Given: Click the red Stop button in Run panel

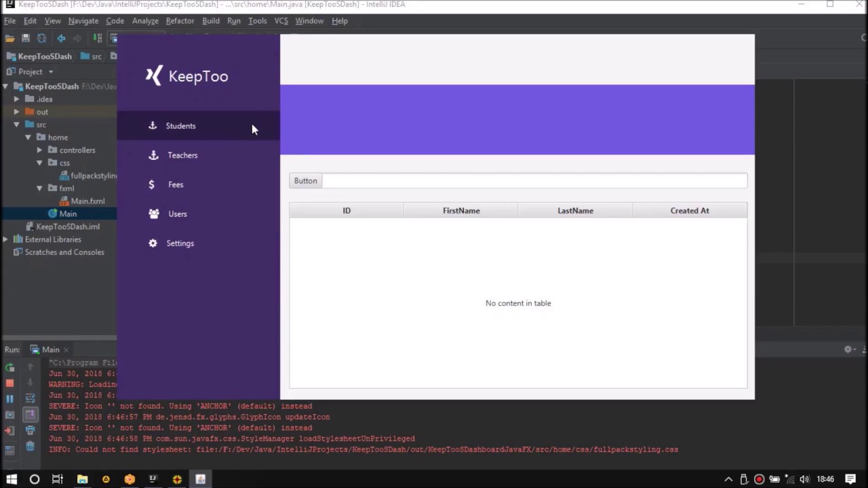Looking at the screenshot, I should point(9,383).
